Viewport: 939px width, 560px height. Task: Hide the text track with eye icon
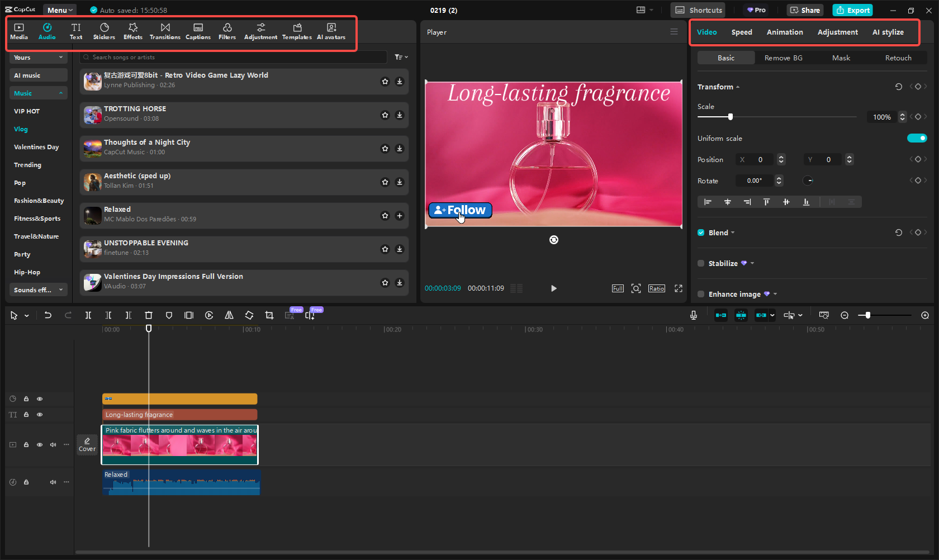coord(40,415)
